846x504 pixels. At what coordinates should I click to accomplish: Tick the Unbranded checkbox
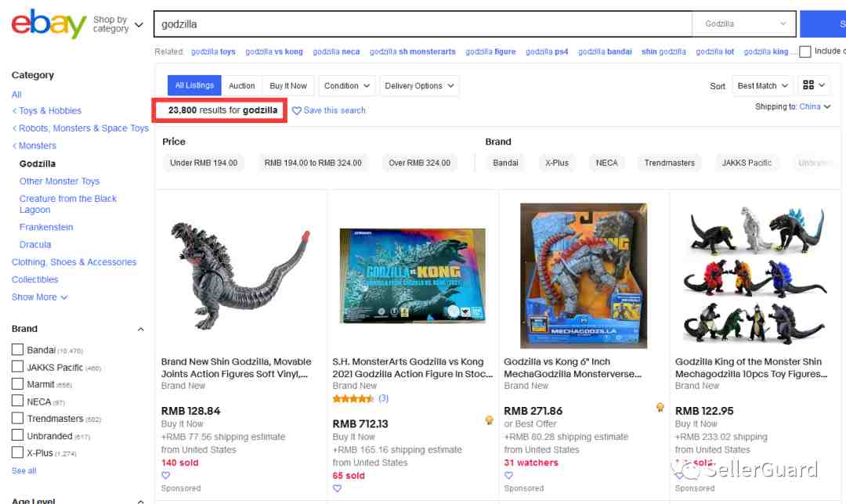(17, 435)
